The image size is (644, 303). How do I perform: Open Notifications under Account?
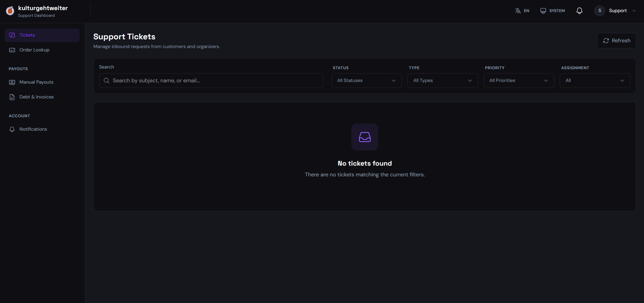(x=42, y=129)
